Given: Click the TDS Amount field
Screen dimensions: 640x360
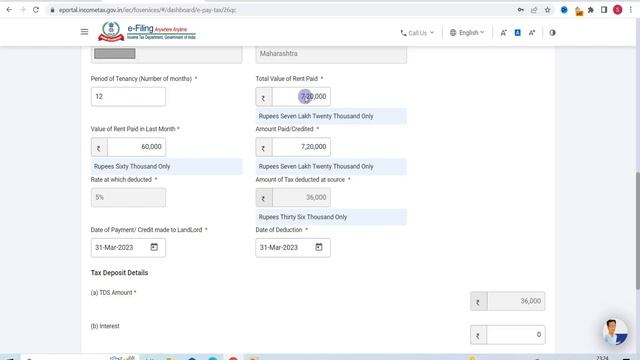Looking at the screenshot, I should click(x=516, y=301).
